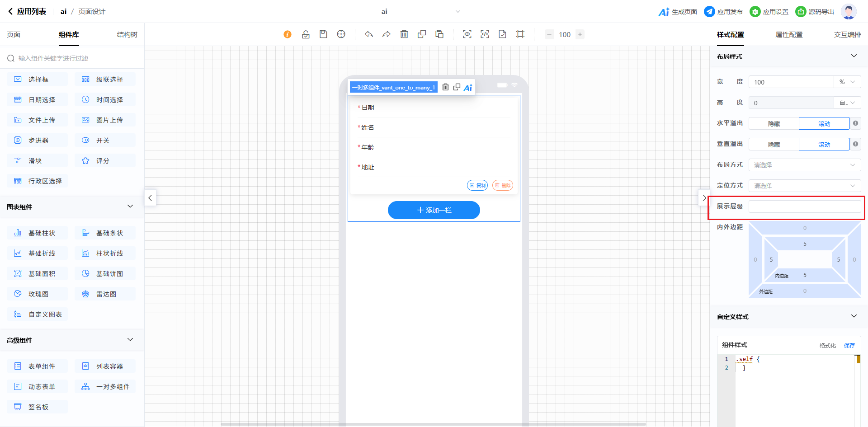Set horizontal overflow to 隐藏
The height and width of the screenshot is (427, 868).
774,124
